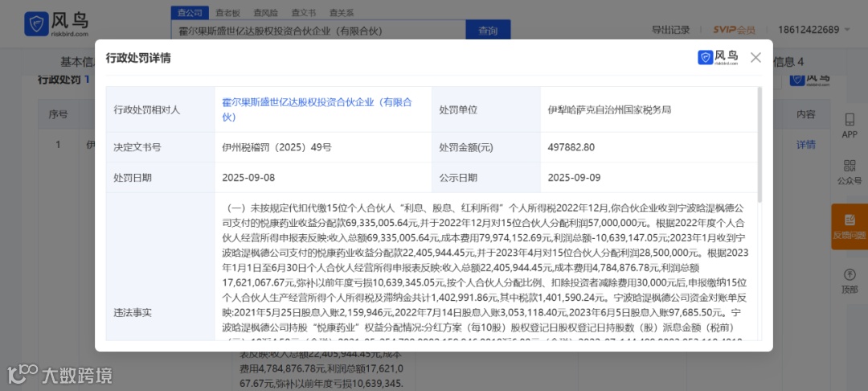Image resolution: width=868 pixels, height=391 pixels.
Task: Click the publication date 2025-09-09
Action: pyautogui.click(x=574, y=178)
